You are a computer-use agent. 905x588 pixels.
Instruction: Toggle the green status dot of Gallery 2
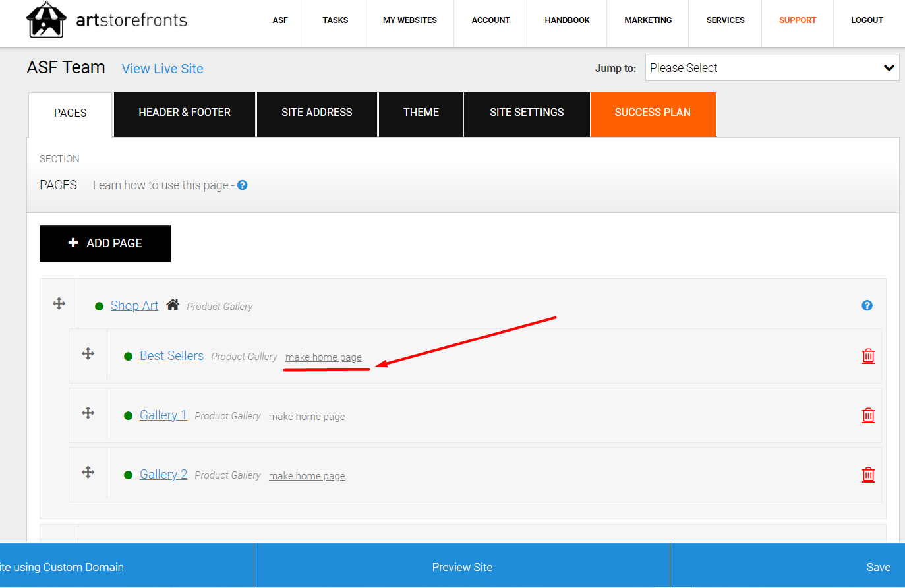pos(128,475)
